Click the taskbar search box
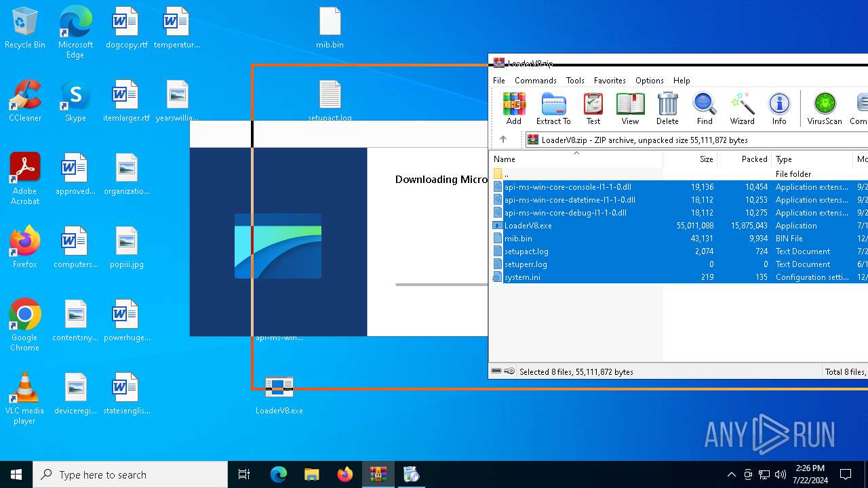Image resolution: width=868 pixels, height=488 pixels. (130, 474)
